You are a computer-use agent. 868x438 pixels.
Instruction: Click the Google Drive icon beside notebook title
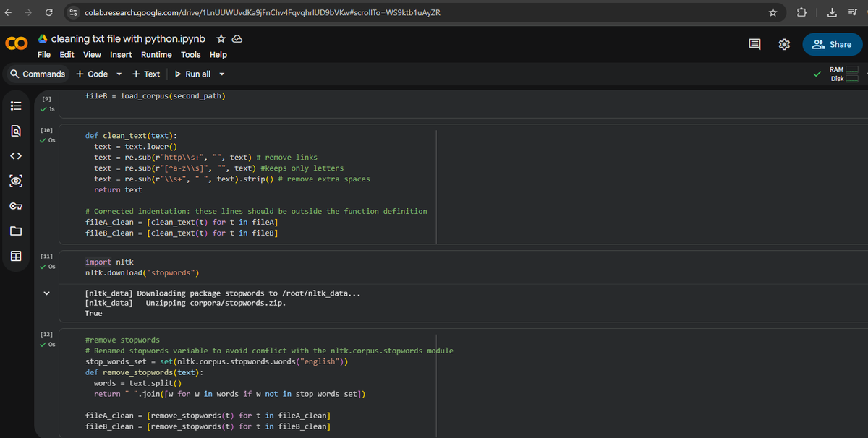tap(43, 38)
